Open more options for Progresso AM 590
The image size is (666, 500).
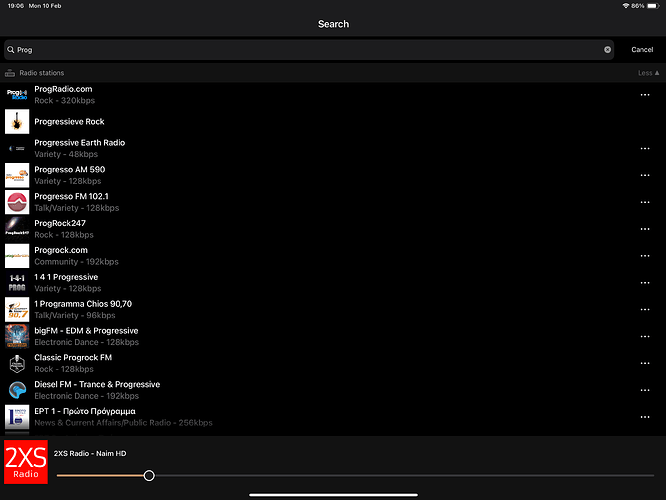pos(645,175)
